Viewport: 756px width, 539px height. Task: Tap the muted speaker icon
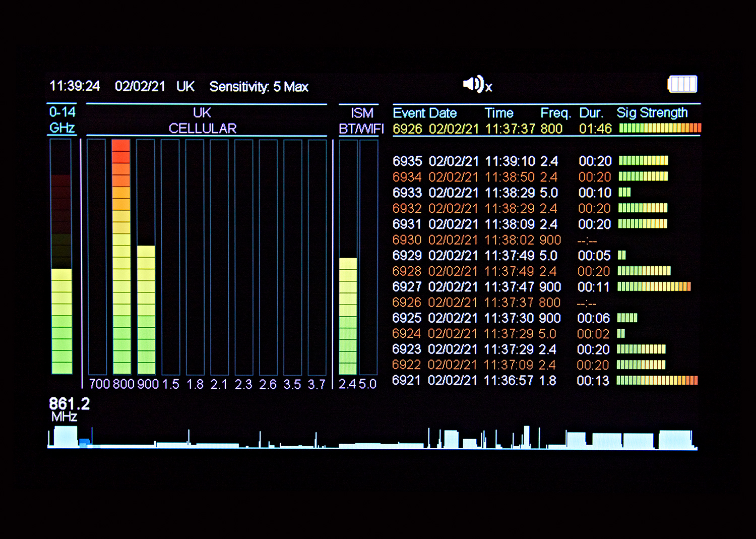[477, 85]
